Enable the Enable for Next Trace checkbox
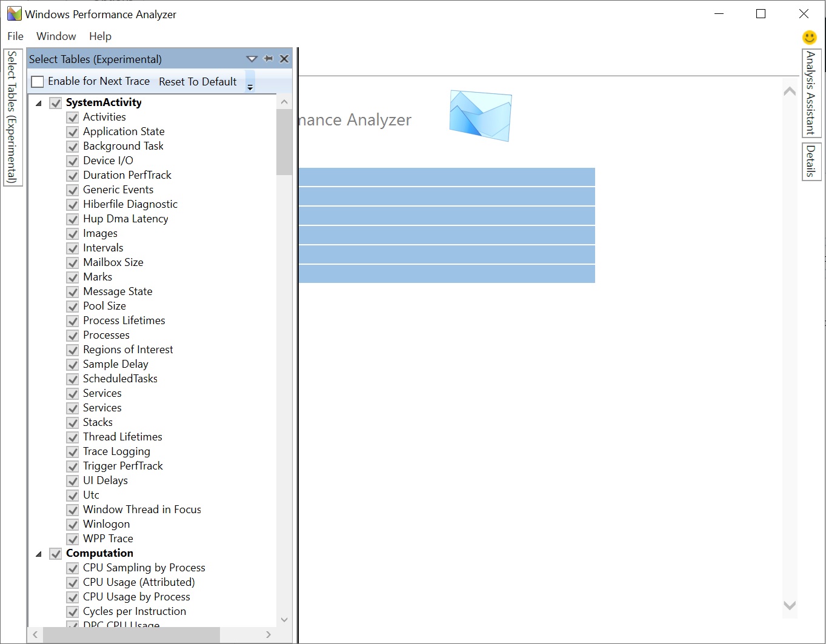The width and height of the screenshot is (826, 644). point(37,81)
